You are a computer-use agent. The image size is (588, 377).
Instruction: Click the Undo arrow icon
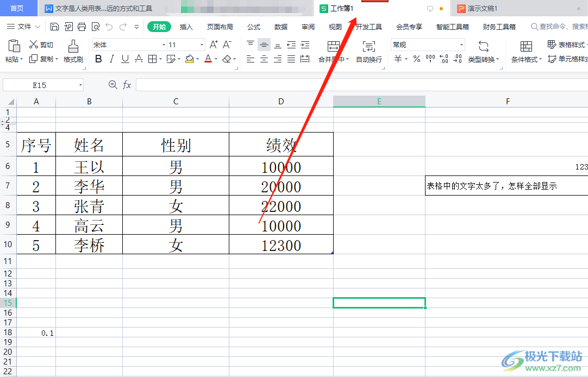point(109,27)
